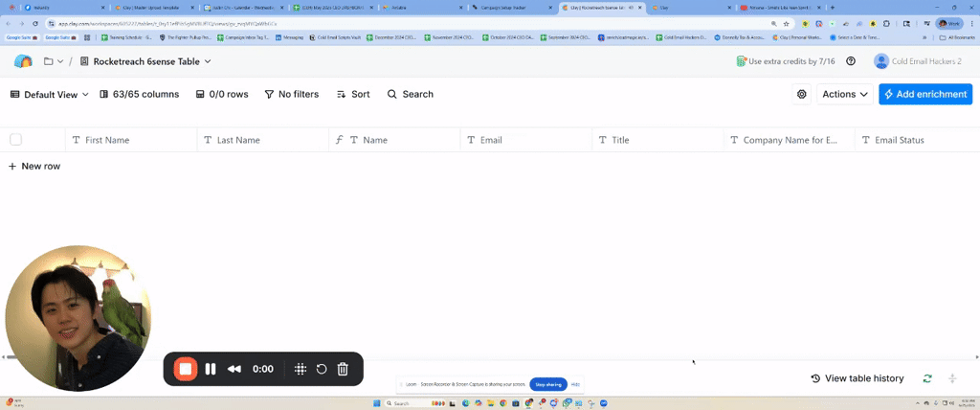Stop the Loom recording

(x=186, y=369)
